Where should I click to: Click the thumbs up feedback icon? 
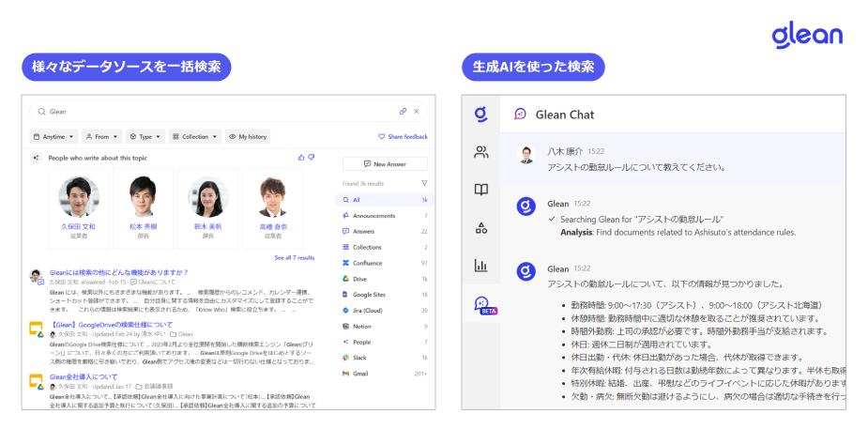(301, 158)
